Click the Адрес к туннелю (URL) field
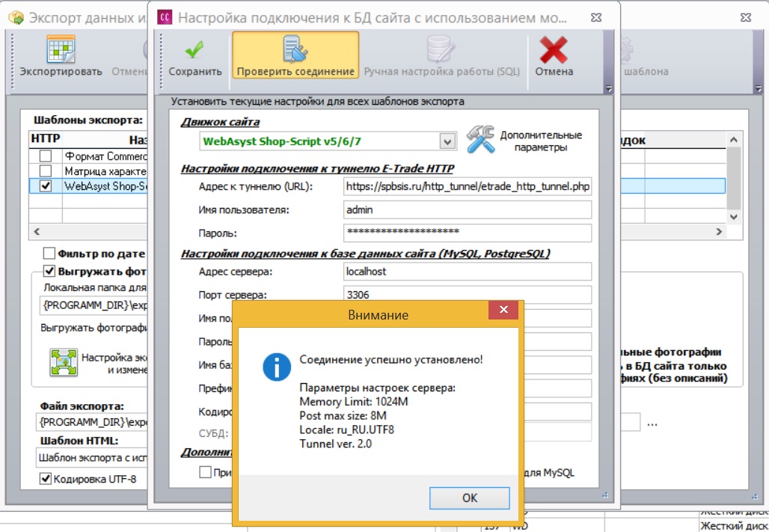This screenshot has height=532, width=769. [x=468, y=186]
